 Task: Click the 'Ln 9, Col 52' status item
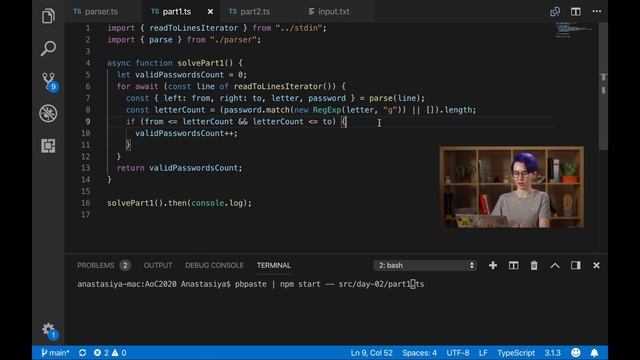point(371,353)
